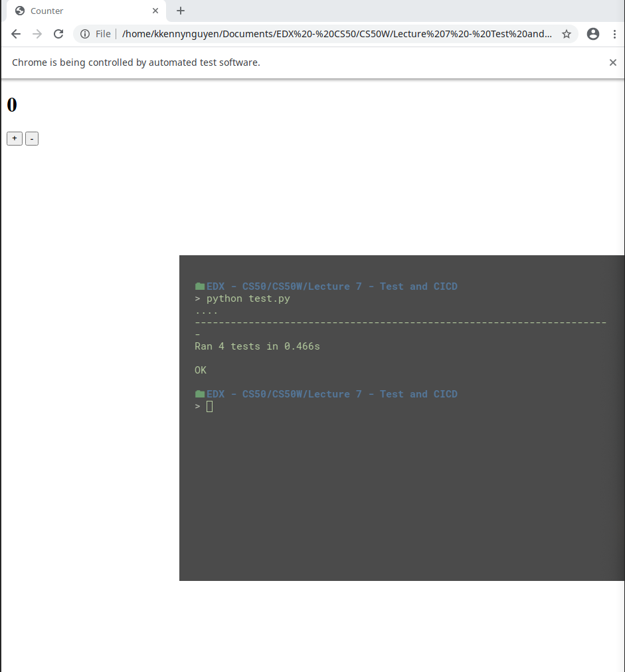Close the Counter tab
Image resolution: width=625 pixels, height=672 pixels.
[155, 11]
